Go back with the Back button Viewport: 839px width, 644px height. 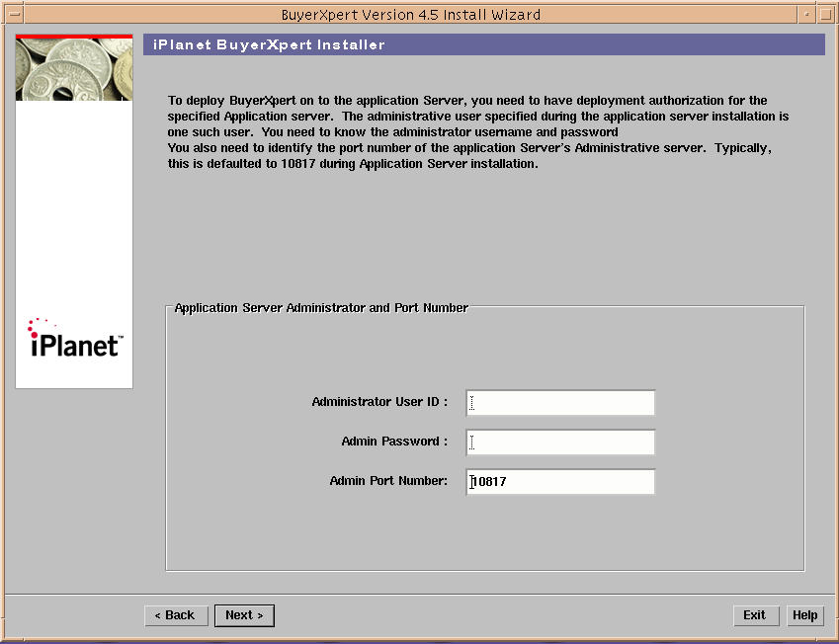(x=175, y=615)
